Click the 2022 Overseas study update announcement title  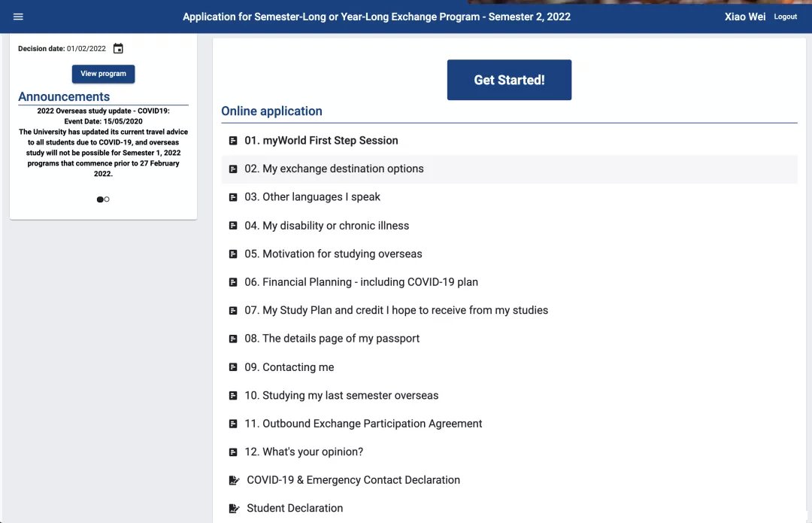point(103,111)
